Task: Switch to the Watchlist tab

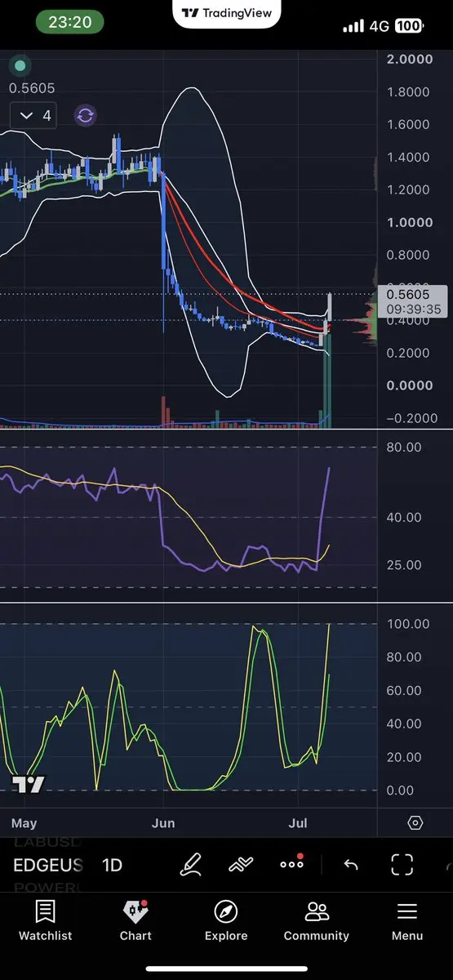Action: pyautogui.click(x=45, y=921)
